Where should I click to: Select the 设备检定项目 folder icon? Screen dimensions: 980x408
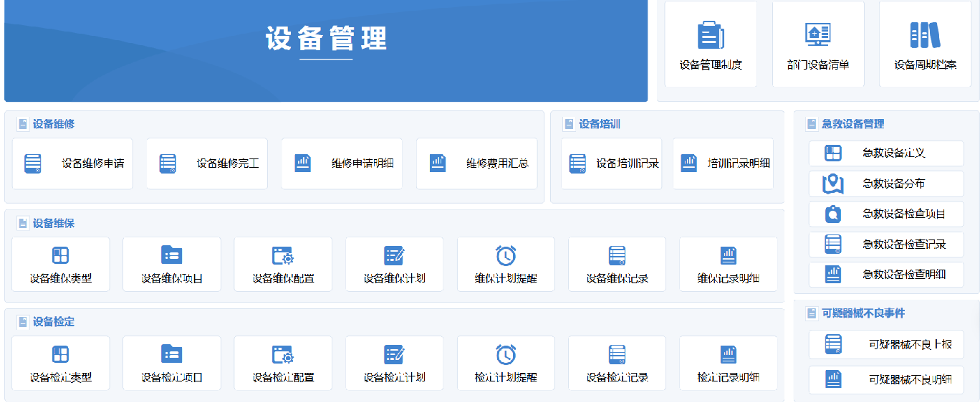(x=172, y=354)
